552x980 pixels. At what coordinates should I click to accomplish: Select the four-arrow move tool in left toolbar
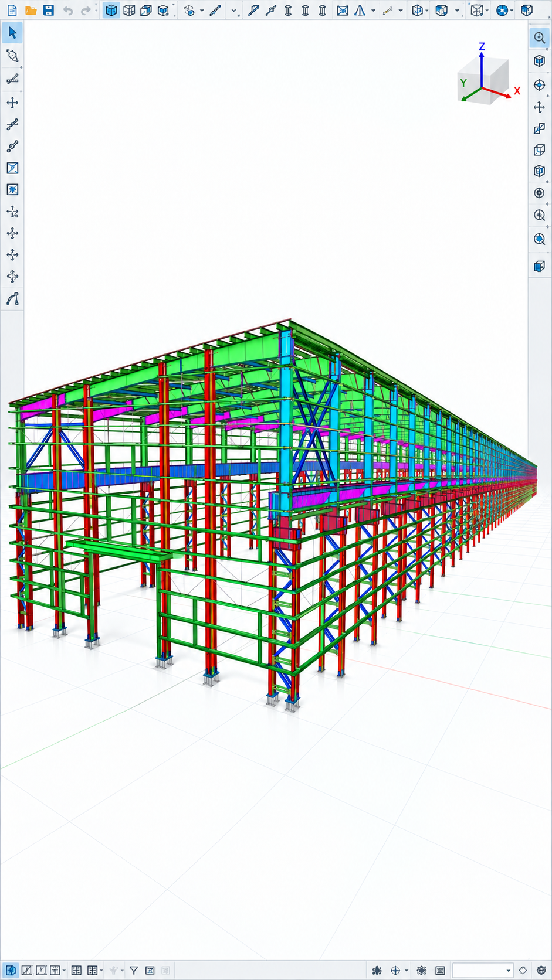tap(12, 103)
